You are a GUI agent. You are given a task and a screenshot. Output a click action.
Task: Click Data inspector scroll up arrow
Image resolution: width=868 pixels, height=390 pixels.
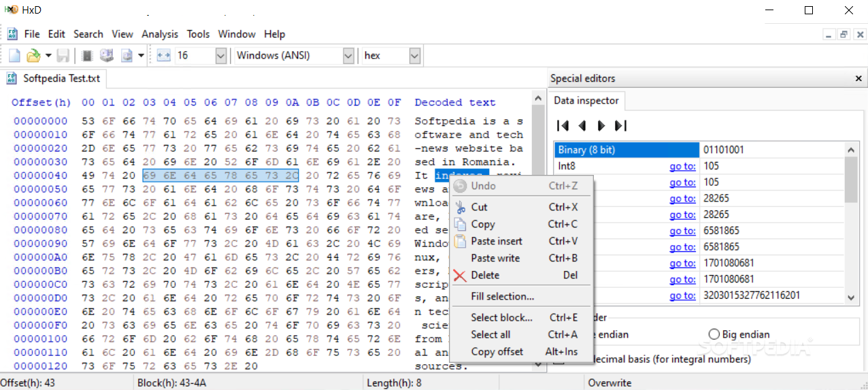pyautogui.click(x=851, y=148)
